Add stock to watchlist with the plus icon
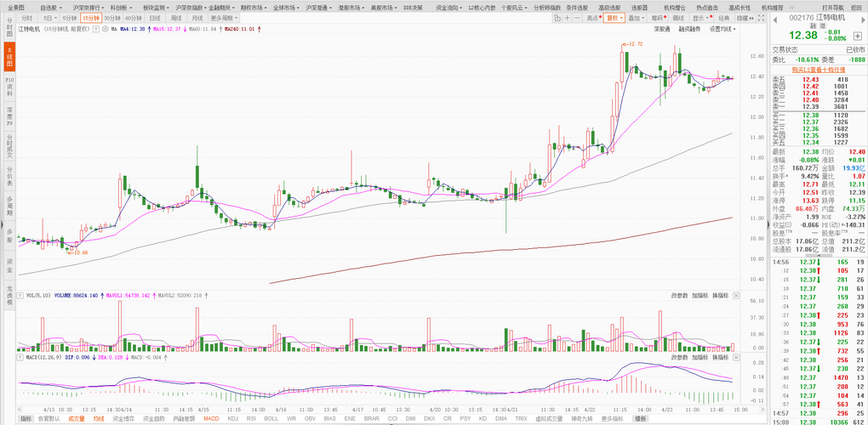This screenshot has width=868, height=425. pos(858,36)
